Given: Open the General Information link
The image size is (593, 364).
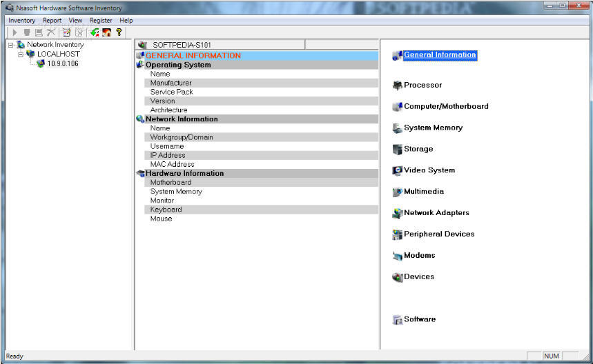Looking at the screenshot, I should point(440,54).
